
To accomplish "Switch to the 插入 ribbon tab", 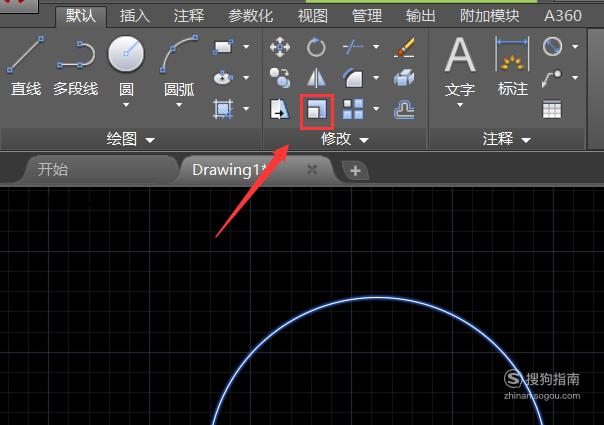I will point(134,16).
